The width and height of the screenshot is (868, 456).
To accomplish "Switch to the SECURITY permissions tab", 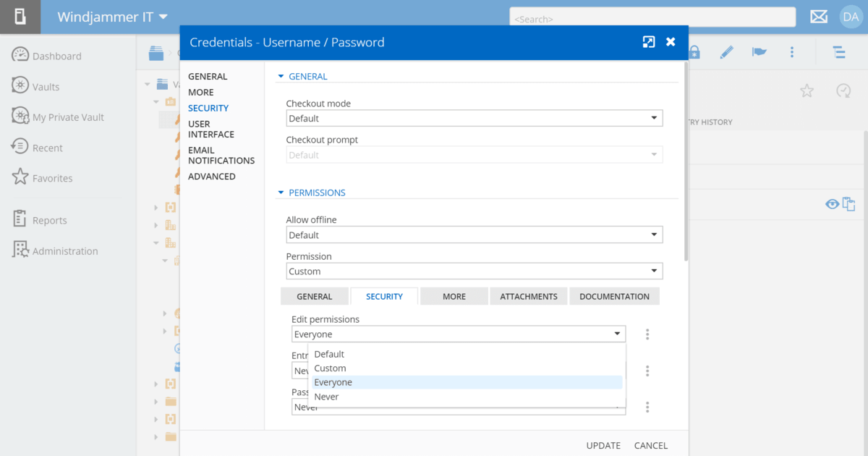I will point(384,296).
